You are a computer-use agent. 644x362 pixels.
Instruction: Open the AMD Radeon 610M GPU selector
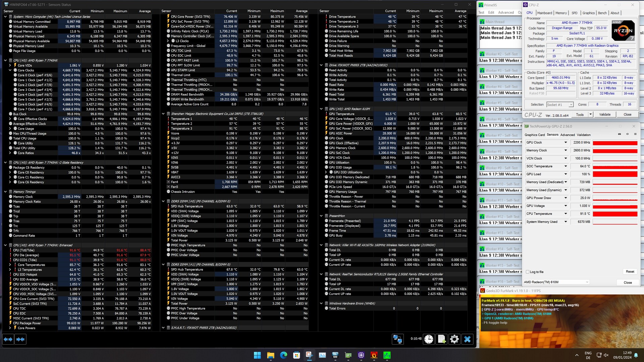[x=556, y=282]
